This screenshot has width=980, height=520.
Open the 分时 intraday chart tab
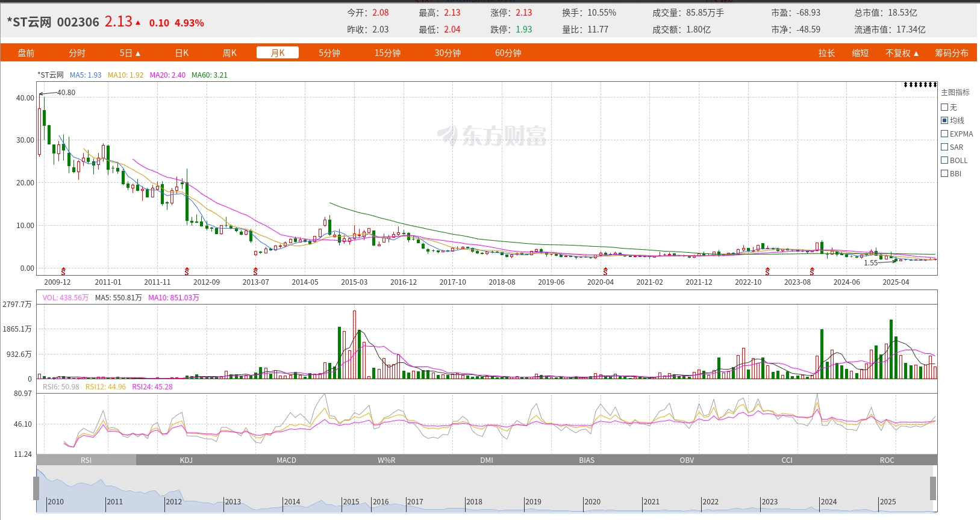click(x=77, y=53)
